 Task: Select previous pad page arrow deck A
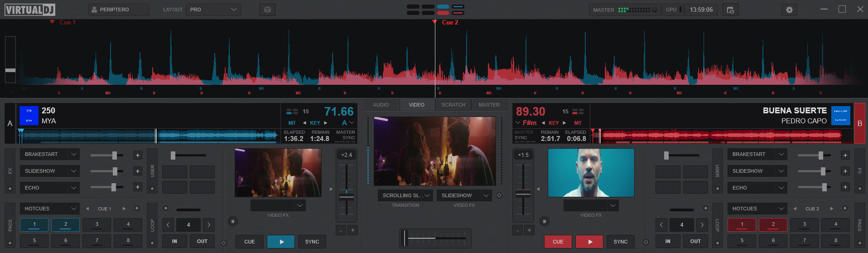pyautogui.click(x=87, y=209)
